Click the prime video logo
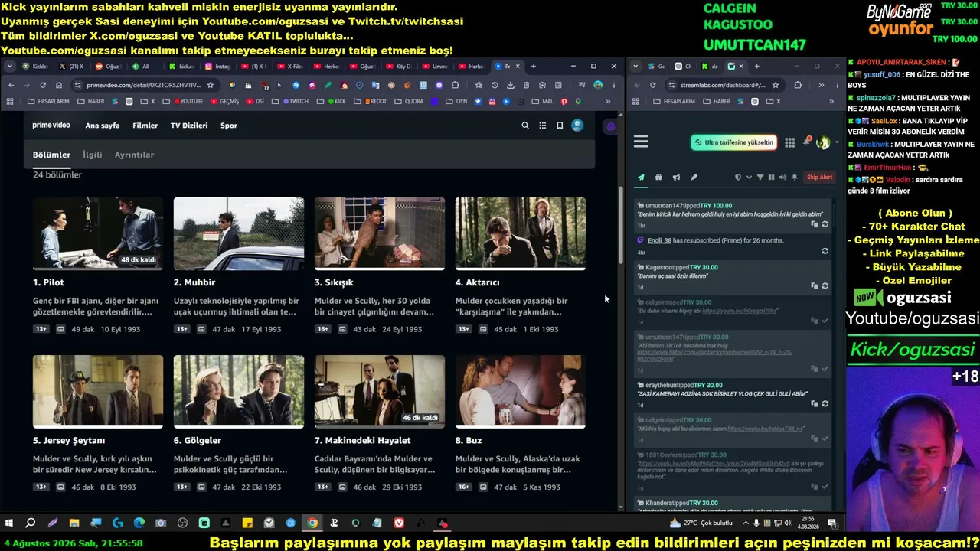This screenshot has width=980, height=551. 51,126
